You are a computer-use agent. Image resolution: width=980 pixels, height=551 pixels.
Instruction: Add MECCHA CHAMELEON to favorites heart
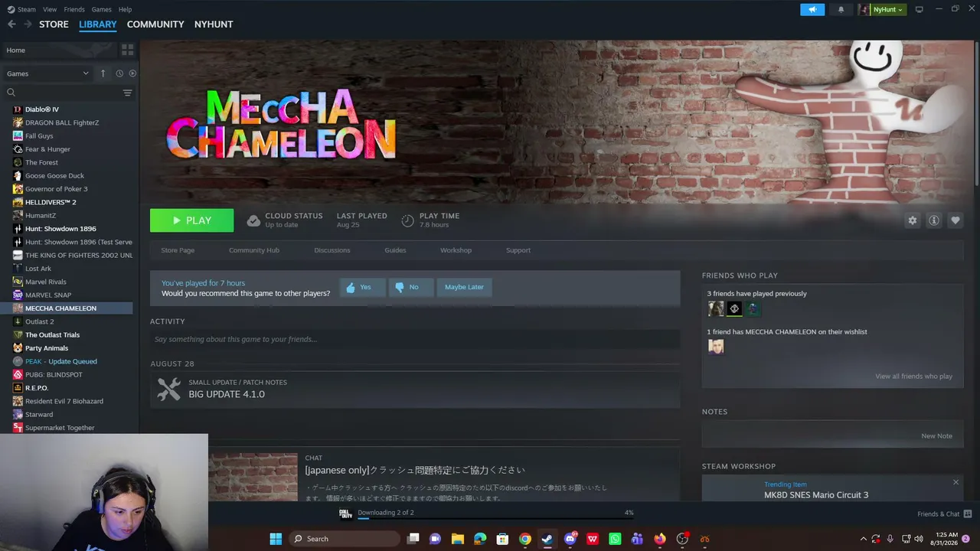pos(955,220)
